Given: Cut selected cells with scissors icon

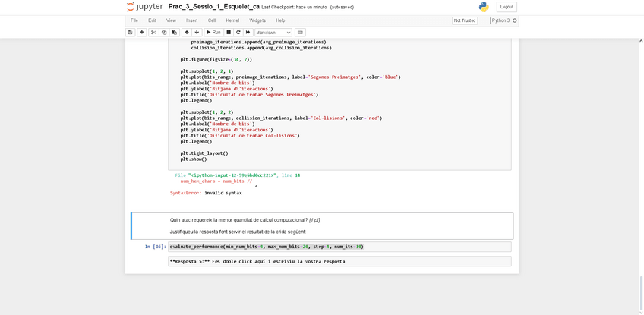Looking at the screenshot, I should [153, 33].
